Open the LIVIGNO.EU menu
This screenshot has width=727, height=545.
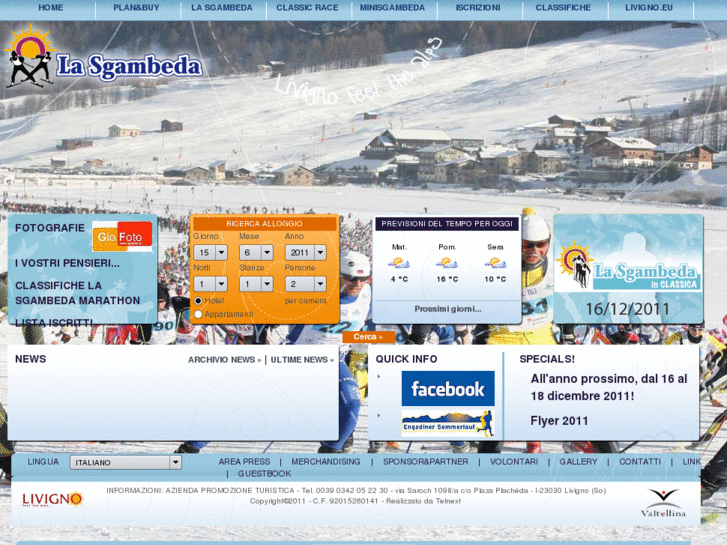pos(649,8)
